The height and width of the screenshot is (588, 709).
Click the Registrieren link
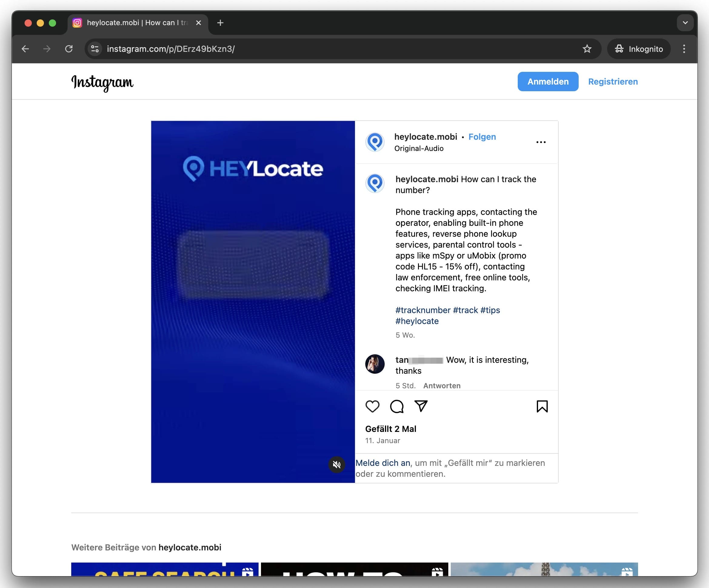613,81
